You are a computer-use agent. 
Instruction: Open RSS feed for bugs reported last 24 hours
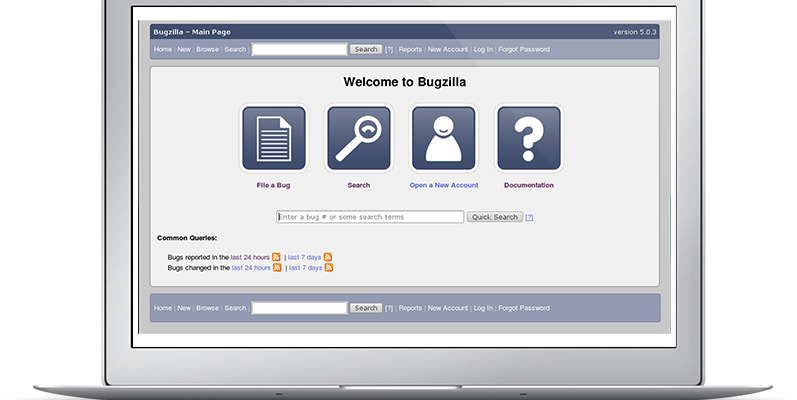[276, 257]
